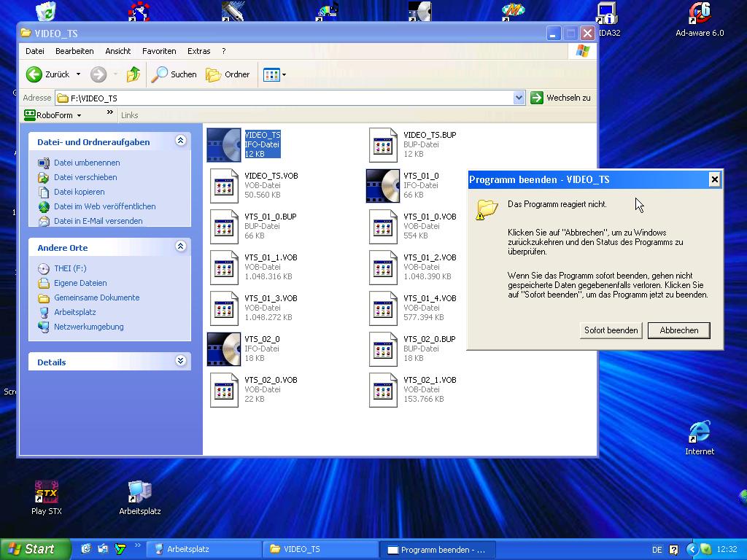747x560 pixels.
Task: Expand hidden system tray icons arrow
Action: click(x=692, y=550)
